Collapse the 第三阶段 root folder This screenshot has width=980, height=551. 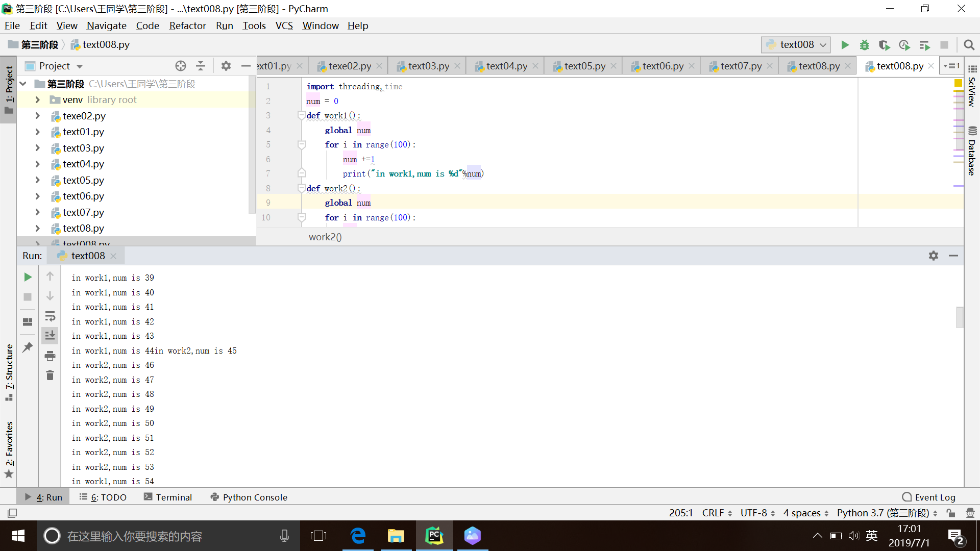click(x=23, y=84)
